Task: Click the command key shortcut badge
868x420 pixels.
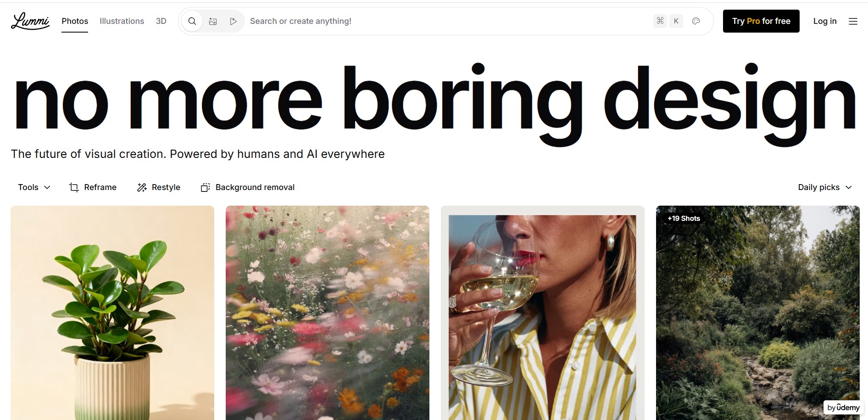Action: (x=660, y=21)
